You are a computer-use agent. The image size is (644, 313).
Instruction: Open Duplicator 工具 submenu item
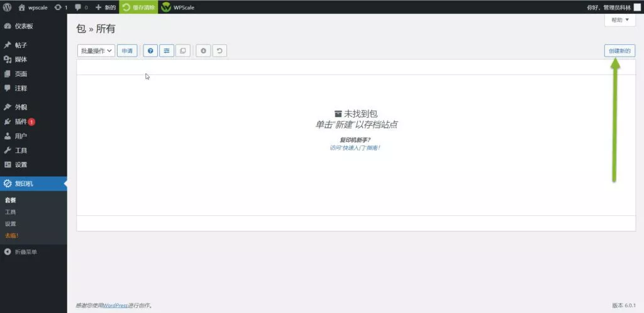pyautogui.click(x=10, y=212)
